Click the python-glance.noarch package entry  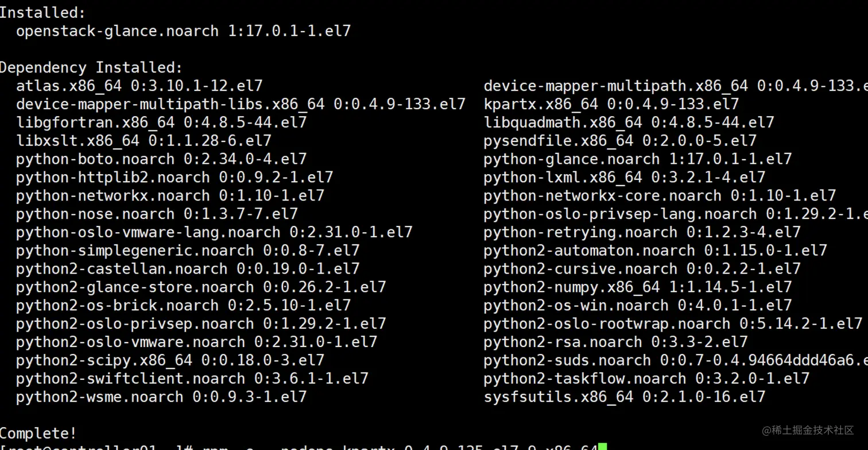tap(637, 159)
